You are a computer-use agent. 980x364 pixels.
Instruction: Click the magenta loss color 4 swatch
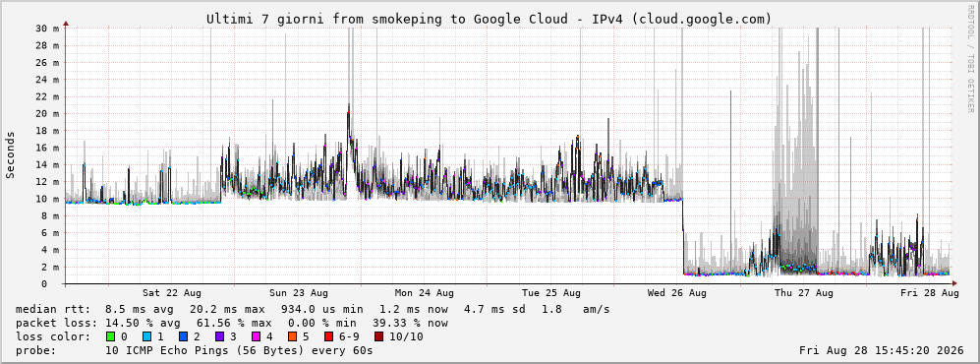click(x=256, y=336)
